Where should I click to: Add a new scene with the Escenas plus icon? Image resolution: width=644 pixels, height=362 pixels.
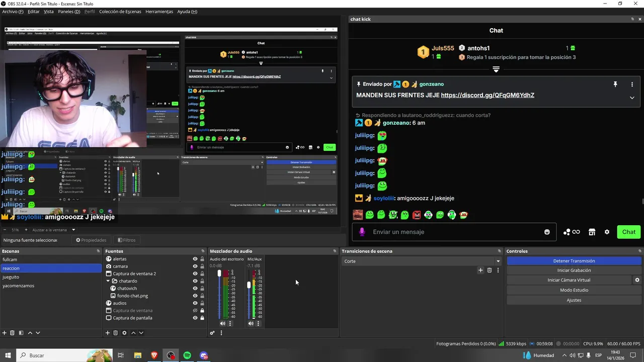click(5, 333)
